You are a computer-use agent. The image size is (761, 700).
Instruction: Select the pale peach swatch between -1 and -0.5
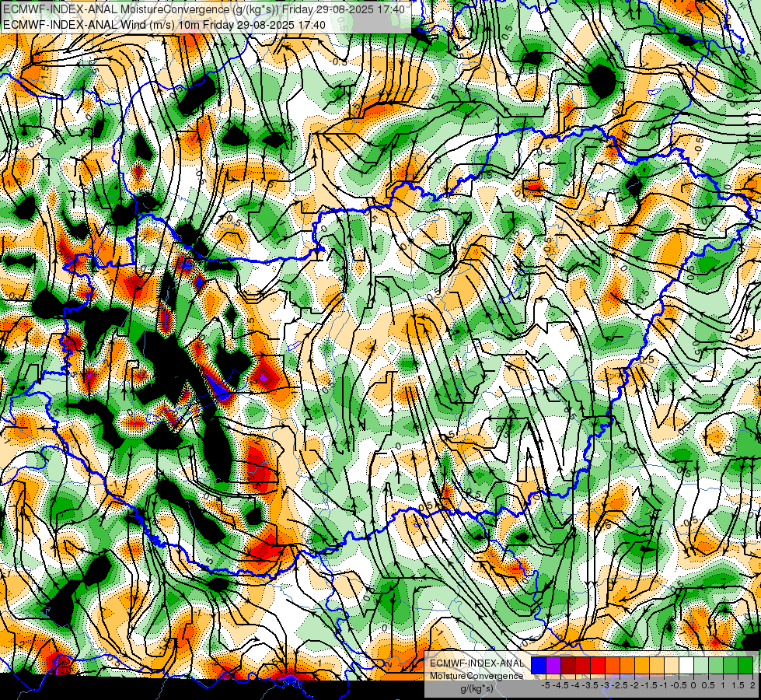point(672,666)
